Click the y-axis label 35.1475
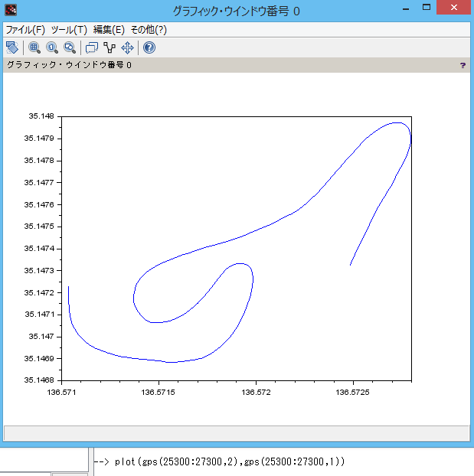Viewport: 474px width, 476px height. tap(39, 227)
